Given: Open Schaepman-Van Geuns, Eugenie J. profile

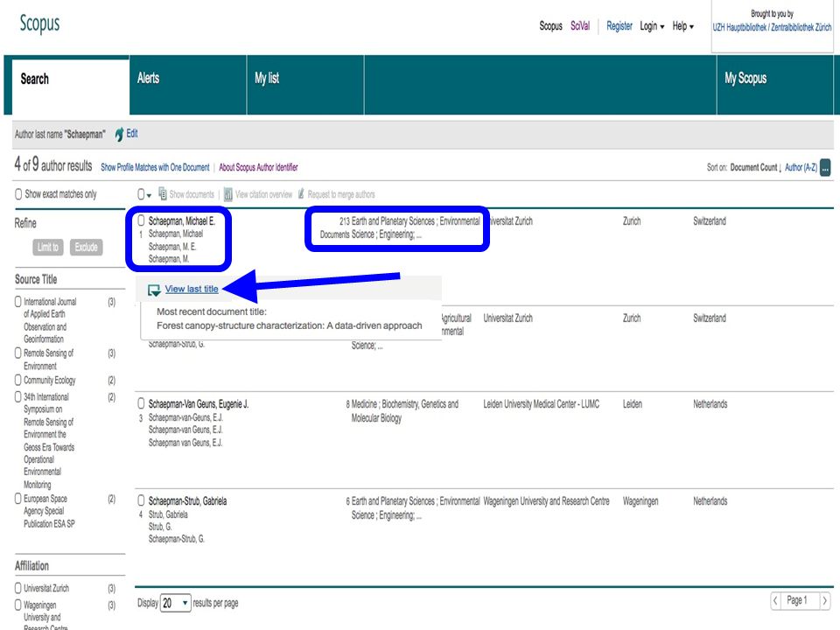Looking at the screenshot, I should 199,404.
